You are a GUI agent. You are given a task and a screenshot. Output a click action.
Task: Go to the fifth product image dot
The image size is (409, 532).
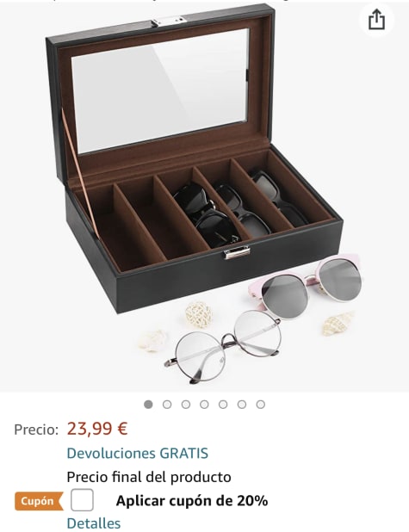pos(223,404)
